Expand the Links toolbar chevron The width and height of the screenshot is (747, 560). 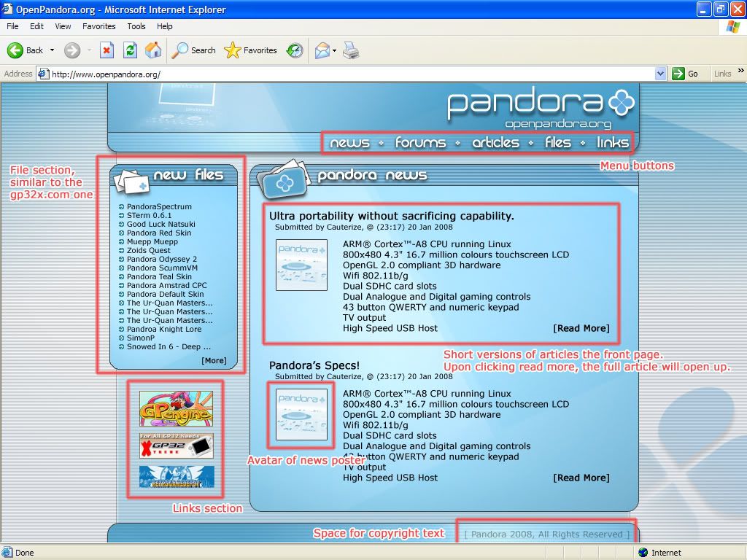pyautogui.click(x=741, y=71)
